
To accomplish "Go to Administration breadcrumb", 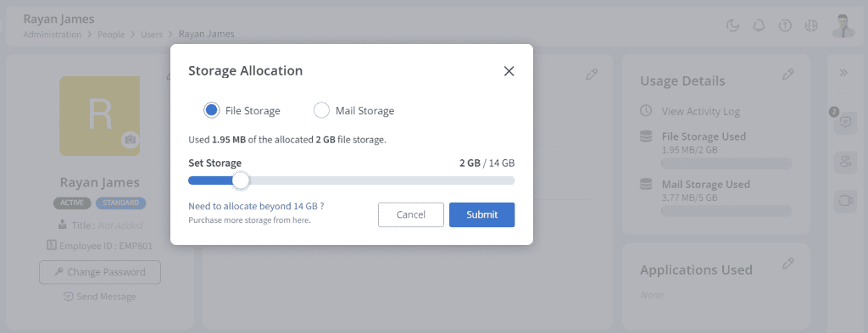I will (53, 34).
